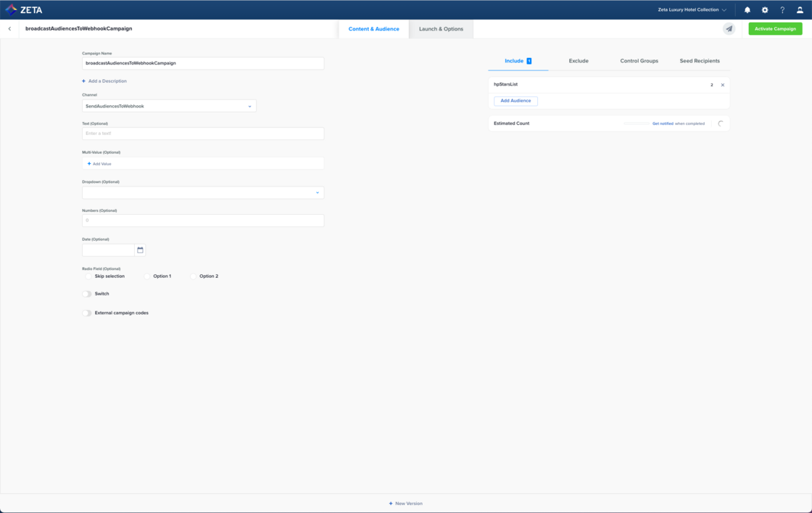Enable External campaign codes toggle
The height and width of the screenshot is (513, 812).
click(87, 313)
